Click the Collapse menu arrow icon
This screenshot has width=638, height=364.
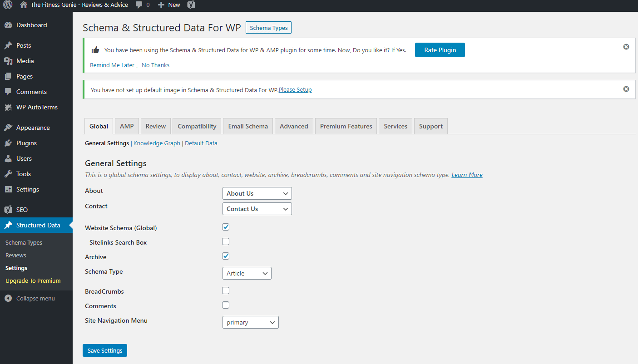tap(8, 298)
